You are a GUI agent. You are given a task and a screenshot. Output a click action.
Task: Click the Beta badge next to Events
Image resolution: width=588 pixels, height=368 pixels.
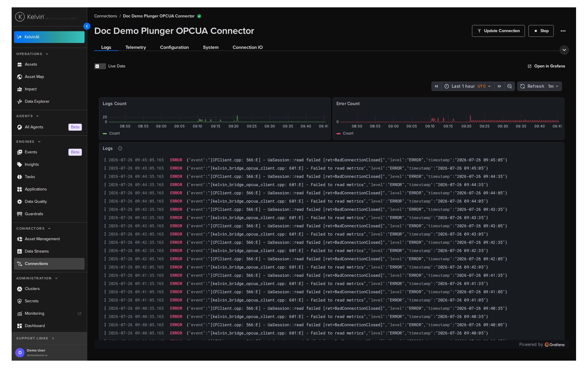75,152
